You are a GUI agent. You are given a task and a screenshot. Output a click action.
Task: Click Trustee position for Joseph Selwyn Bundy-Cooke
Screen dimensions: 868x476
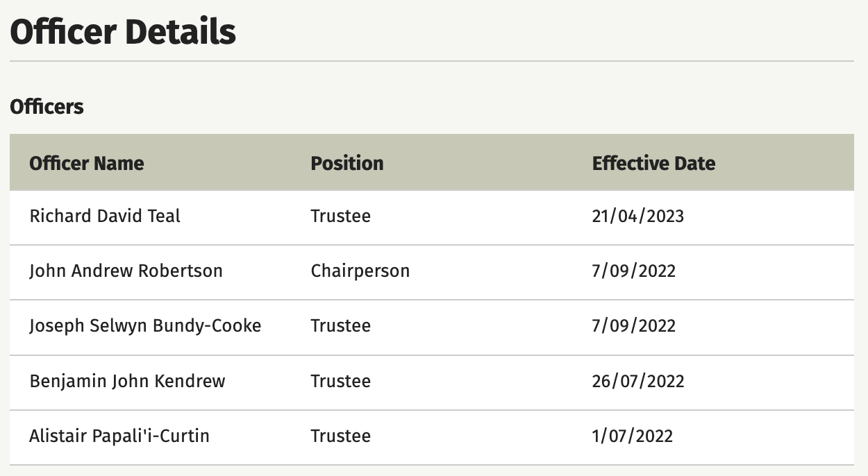[x=340, y=326]
